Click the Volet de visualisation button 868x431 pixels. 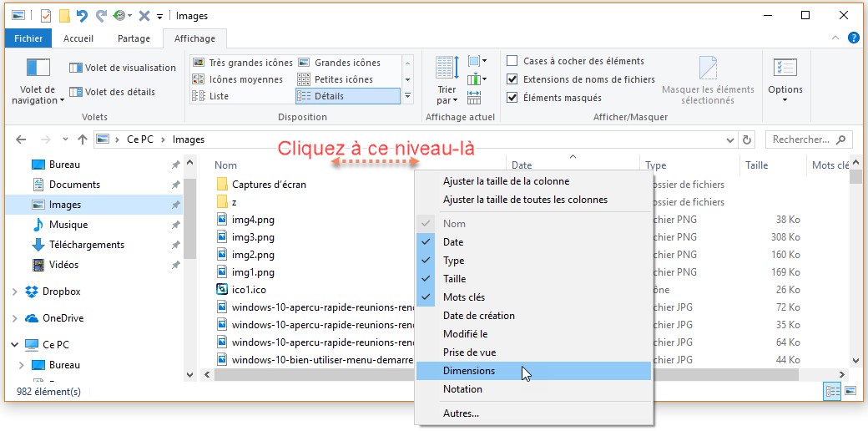(123, 68)
